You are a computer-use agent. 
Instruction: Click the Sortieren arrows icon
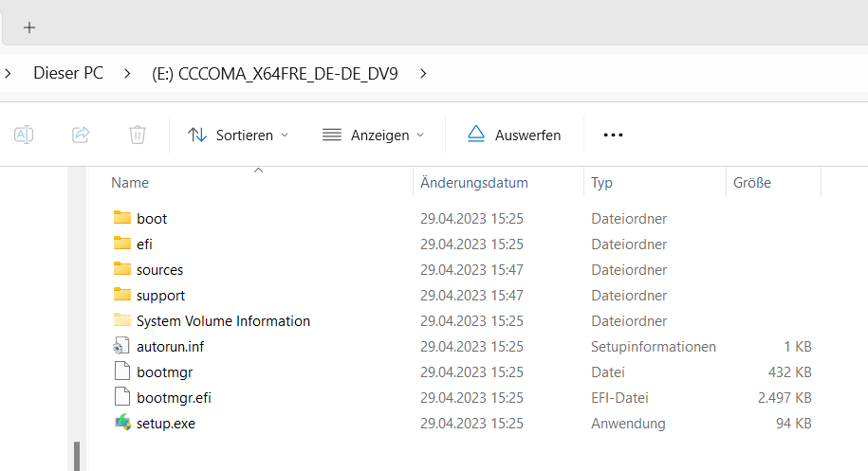pyautogui.click(x=197, y=135)
